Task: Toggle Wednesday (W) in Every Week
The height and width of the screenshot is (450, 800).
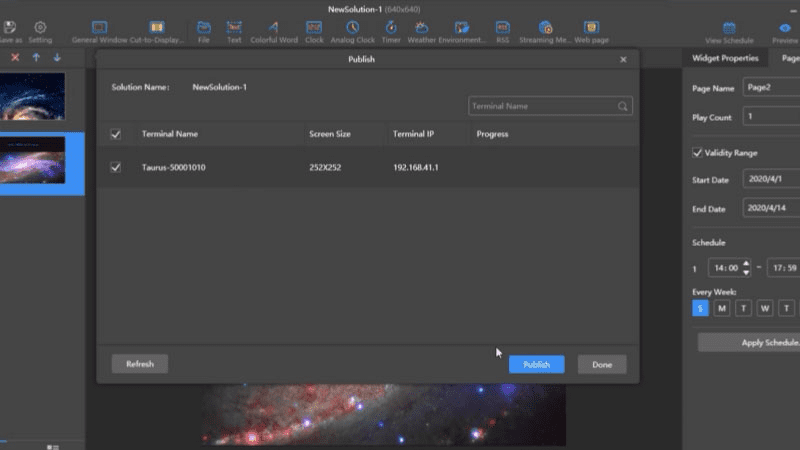Action: tap(765, 308)
